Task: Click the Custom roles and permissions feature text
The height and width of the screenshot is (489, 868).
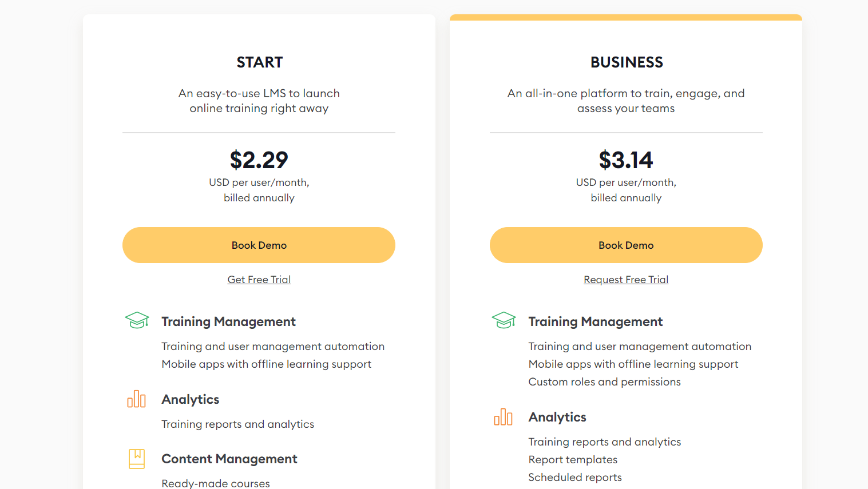Action: (604, 381)
